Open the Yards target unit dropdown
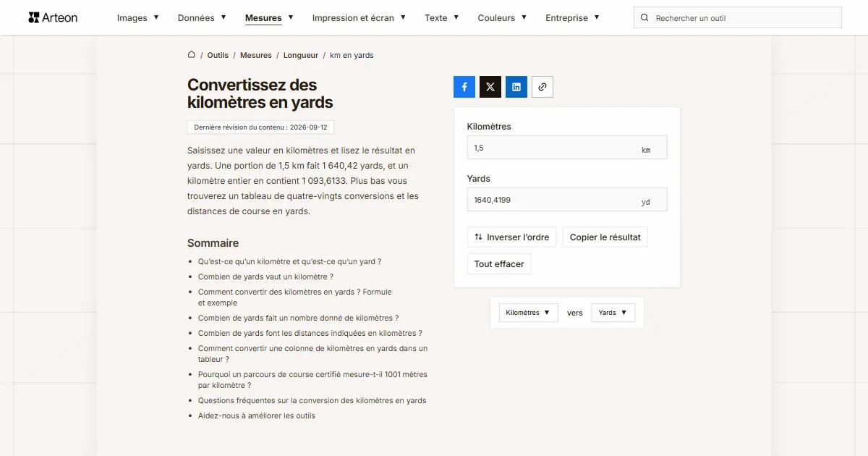868x456 pixels. pos(613,313)
